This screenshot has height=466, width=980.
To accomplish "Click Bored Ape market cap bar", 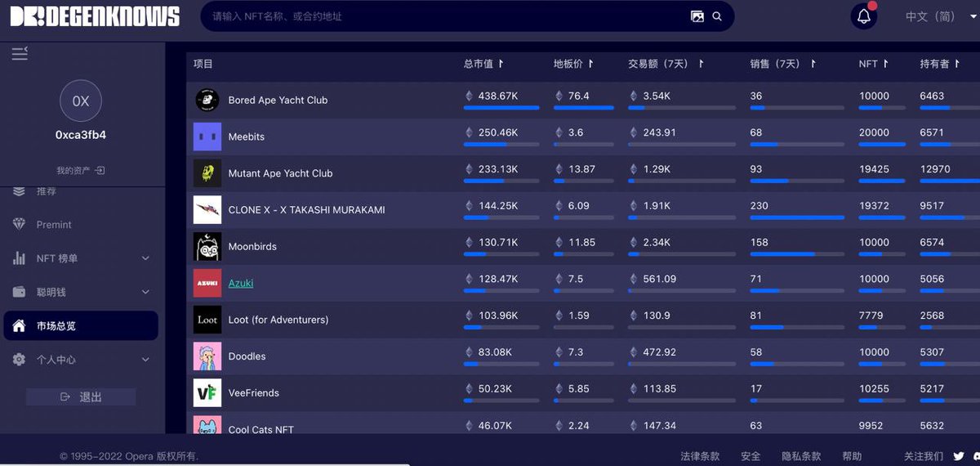I will tap(501, 108).
